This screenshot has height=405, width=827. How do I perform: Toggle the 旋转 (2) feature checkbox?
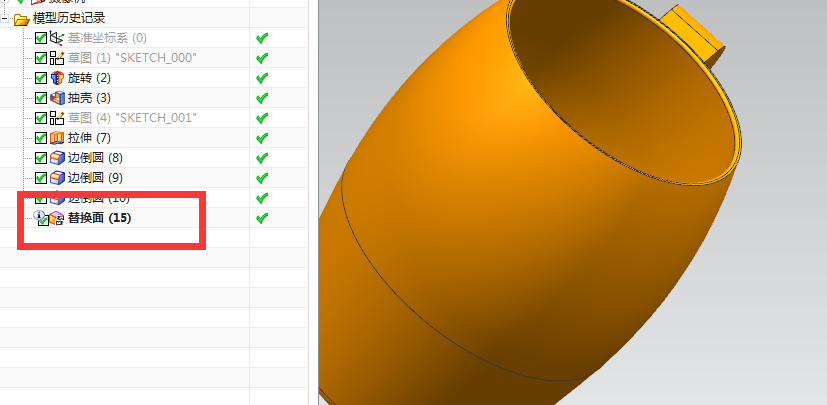pos(41,78)
